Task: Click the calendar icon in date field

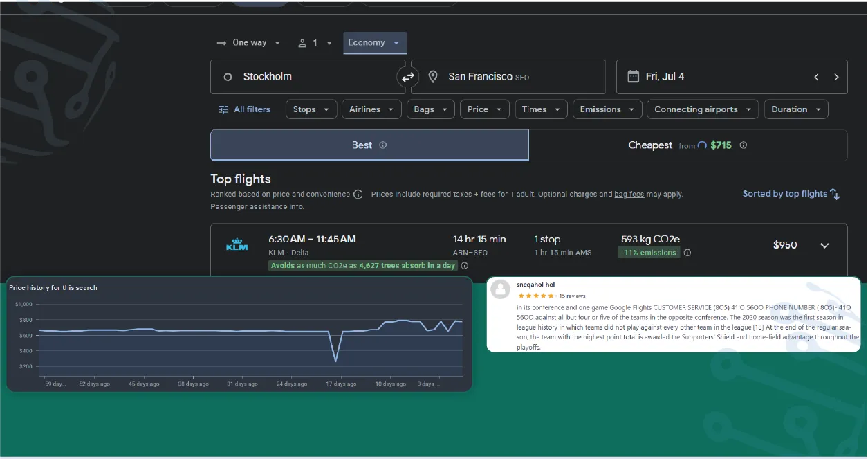Action: [x=633, y=76]
